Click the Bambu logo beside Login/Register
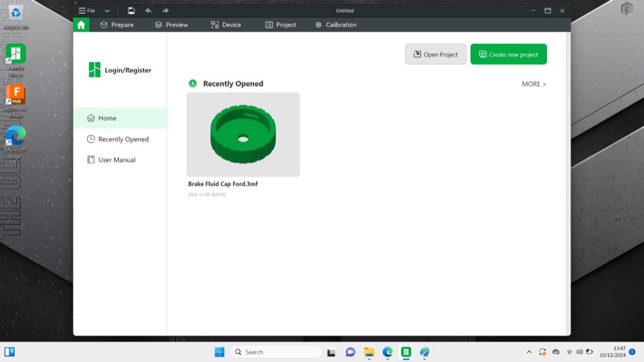The height and width of the screenshot is (362, 644). (x=95, y=70)
